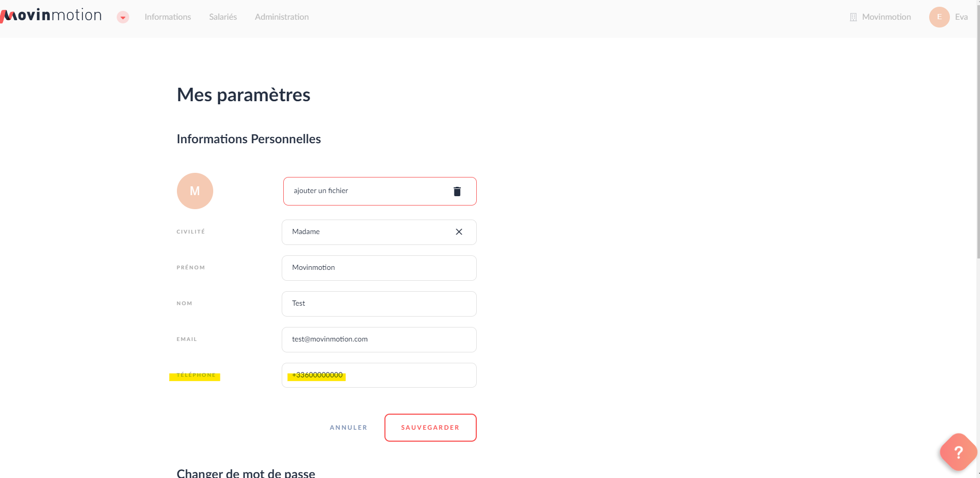The image size is (980, 478).
Task: Click the Eva user avatar
Action: pos(939,17)
